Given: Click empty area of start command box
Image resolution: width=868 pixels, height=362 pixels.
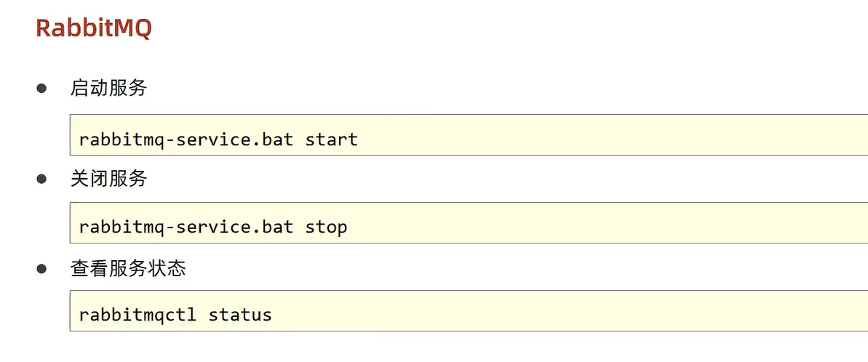Looking at the screenshot, I should point(609,135).
